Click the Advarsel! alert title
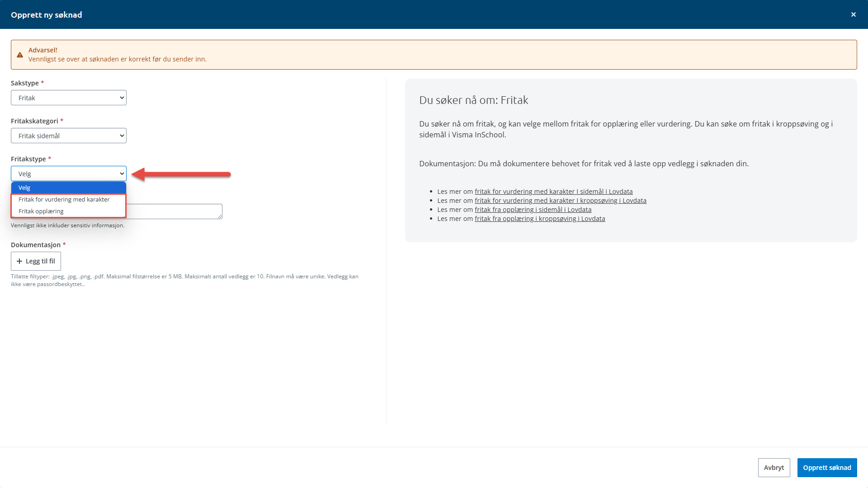The width and height of the screenshot is (868, 488). point(42,50)
